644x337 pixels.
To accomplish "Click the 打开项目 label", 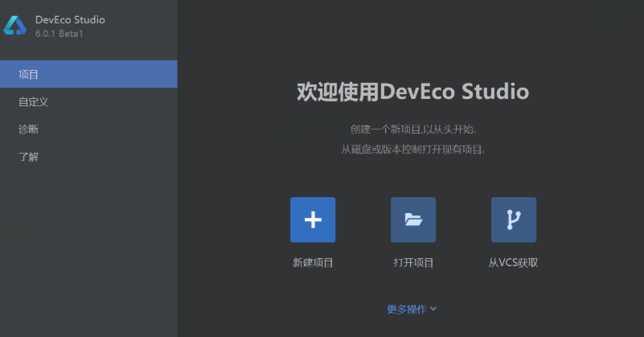I will [413, 263].
